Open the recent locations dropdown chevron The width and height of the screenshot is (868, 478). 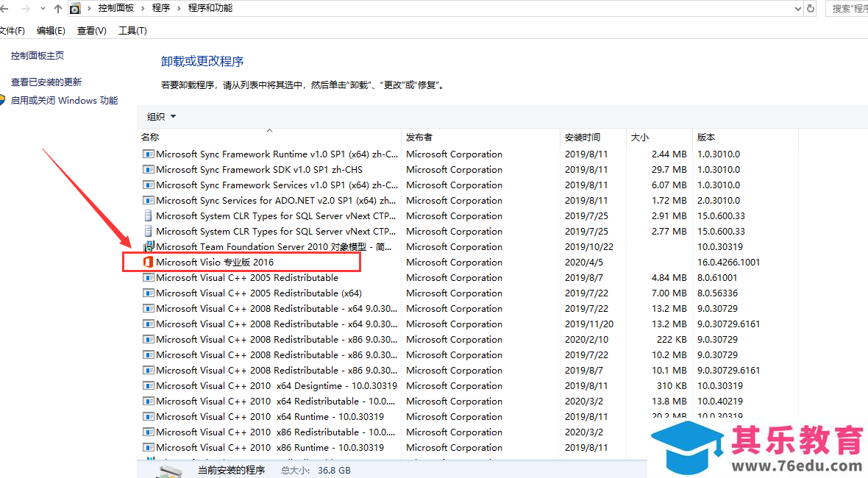(43, 9)
